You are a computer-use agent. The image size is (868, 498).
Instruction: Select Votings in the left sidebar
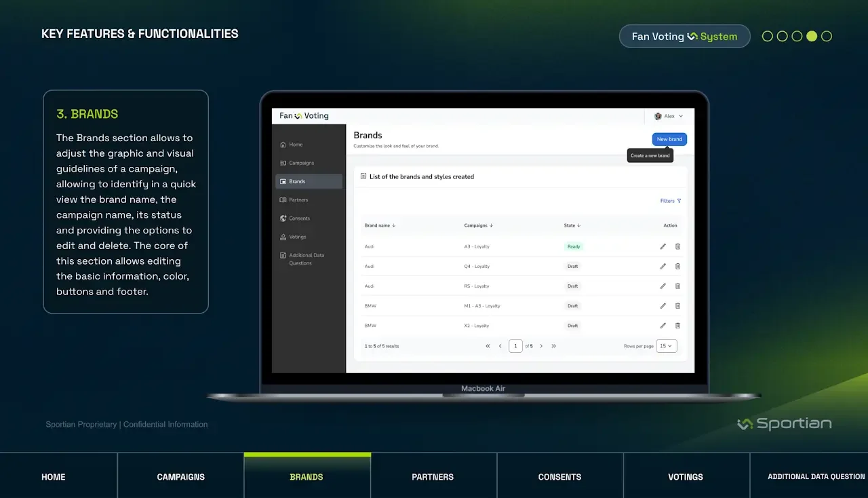[x=297, y=237]
